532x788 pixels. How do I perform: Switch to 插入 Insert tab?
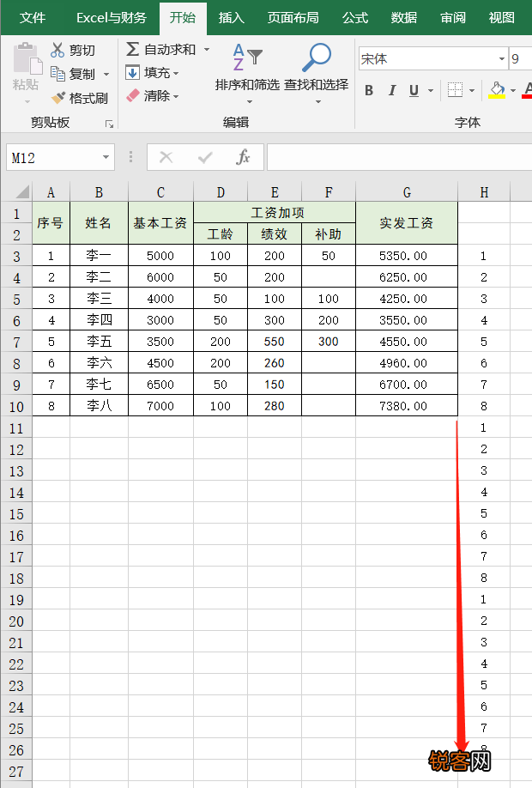click(231, 18)
